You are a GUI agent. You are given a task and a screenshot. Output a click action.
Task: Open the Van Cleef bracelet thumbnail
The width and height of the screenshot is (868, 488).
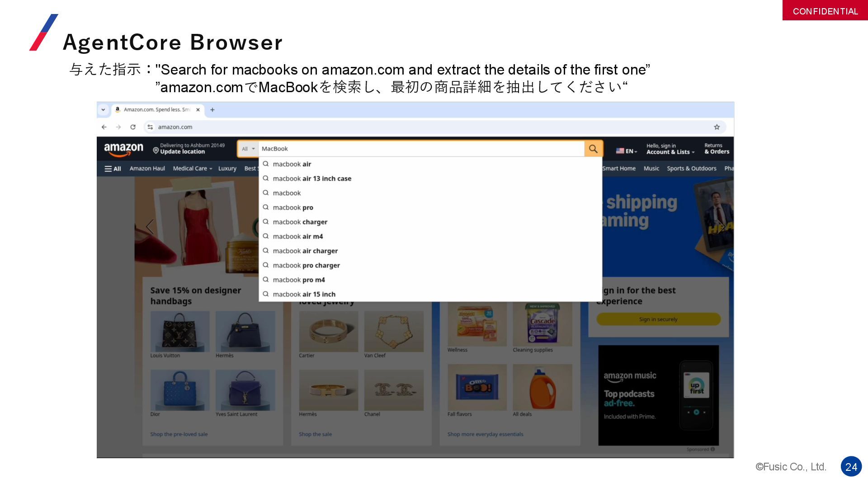(394, 332)
